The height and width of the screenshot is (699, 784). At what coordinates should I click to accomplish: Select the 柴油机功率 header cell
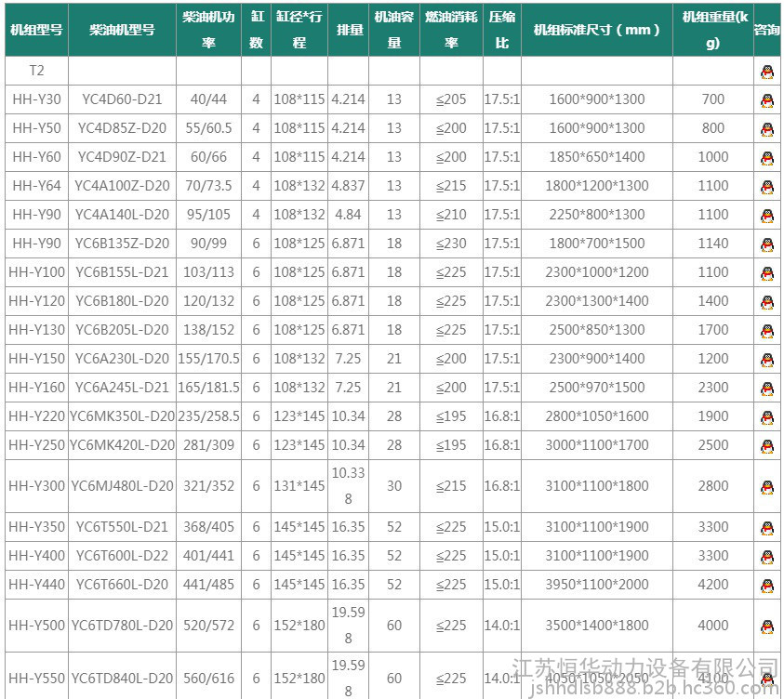[x=208, y=30]
